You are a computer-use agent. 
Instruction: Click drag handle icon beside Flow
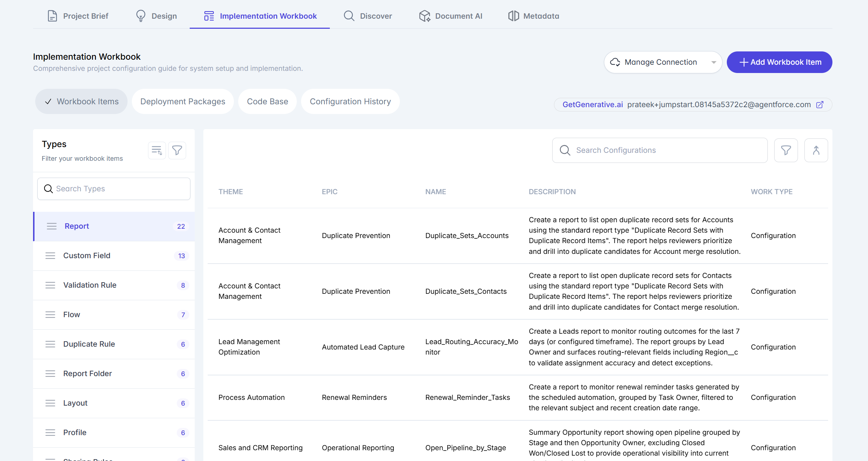[50, 315]
